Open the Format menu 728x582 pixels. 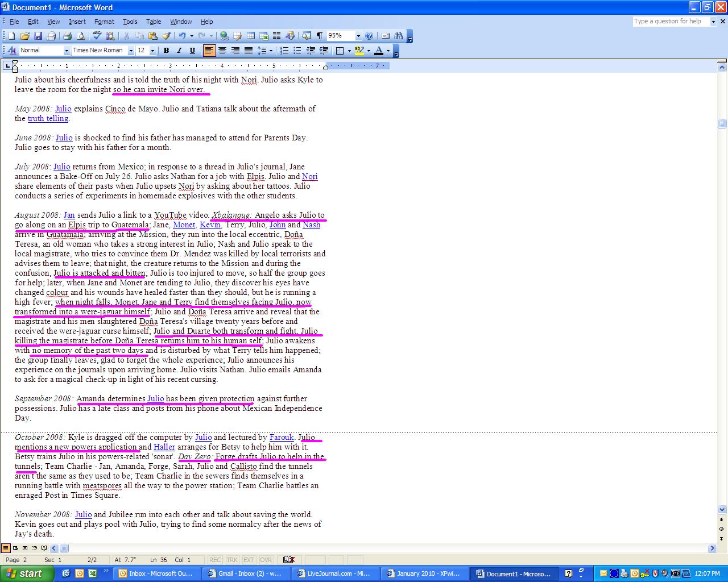point(104,22)
